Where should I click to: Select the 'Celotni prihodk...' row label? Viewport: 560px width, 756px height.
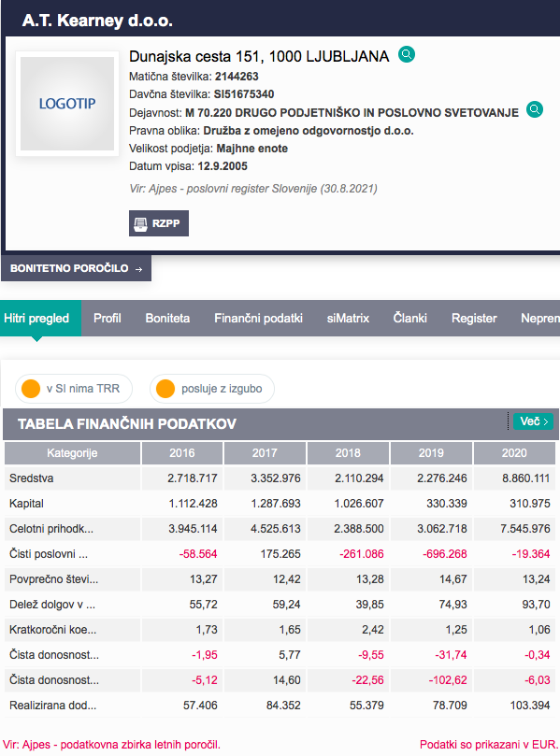click(51, 529)
